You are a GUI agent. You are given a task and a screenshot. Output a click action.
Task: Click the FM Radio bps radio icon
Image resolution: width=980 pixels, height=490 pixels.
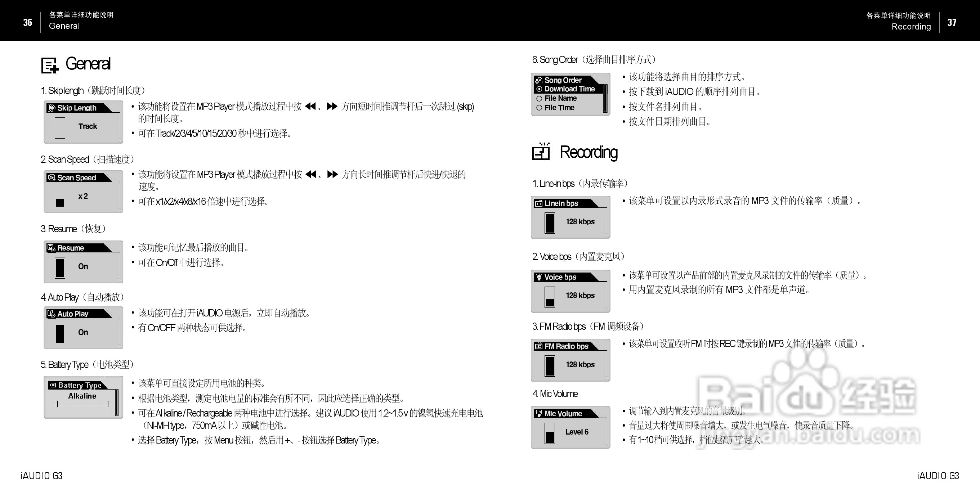click(539, 347)
